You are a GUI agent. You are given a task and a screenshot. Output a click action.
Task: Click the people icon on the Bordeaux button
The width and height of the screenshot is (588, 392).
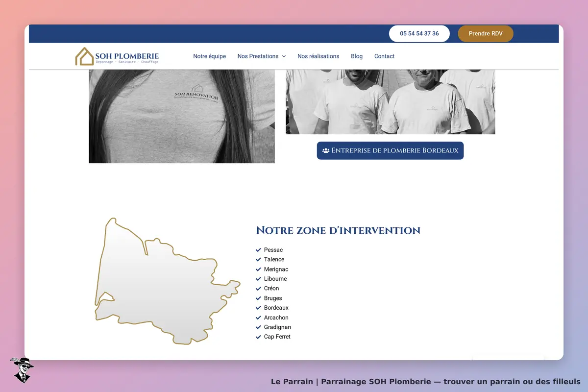click(326, 150)
